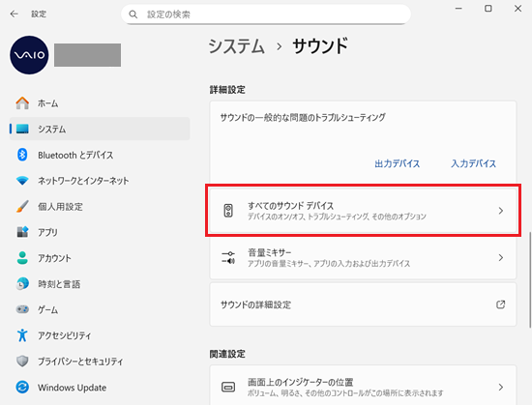
Task: Click the back arrow in title bar
Action: pos(14,14)
